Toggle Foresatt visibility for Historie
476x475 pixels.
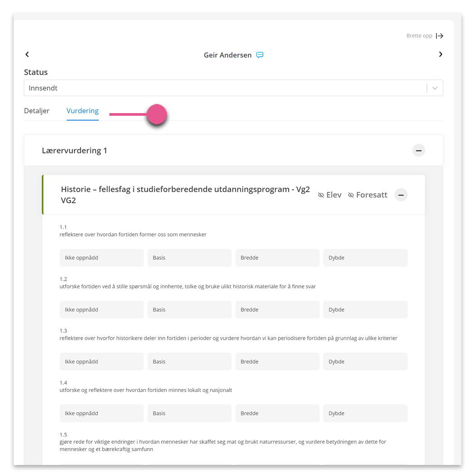(x=368, y=195)
